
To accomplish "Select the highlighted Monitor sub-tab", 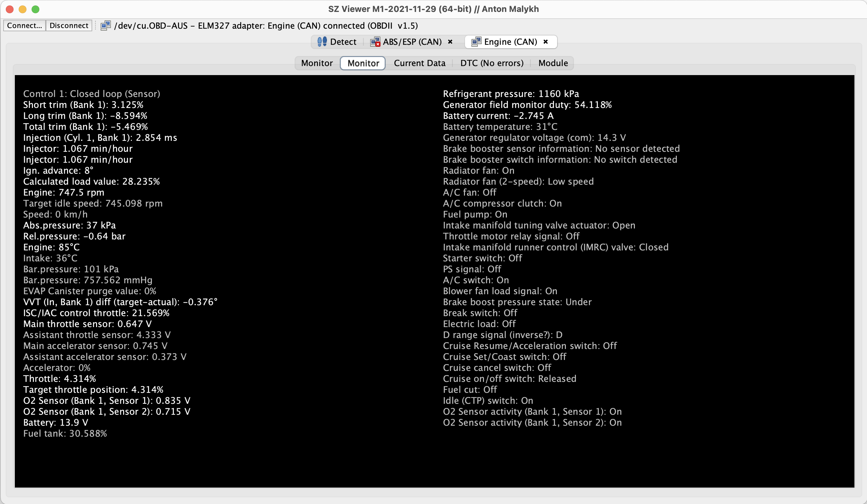I will 363,63.
